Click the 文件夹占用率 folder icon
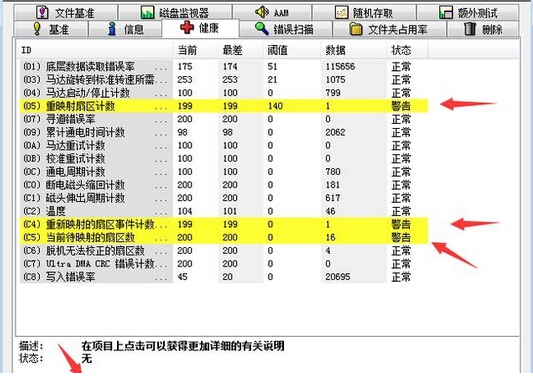533x377 pixels. tap(356, 29)
